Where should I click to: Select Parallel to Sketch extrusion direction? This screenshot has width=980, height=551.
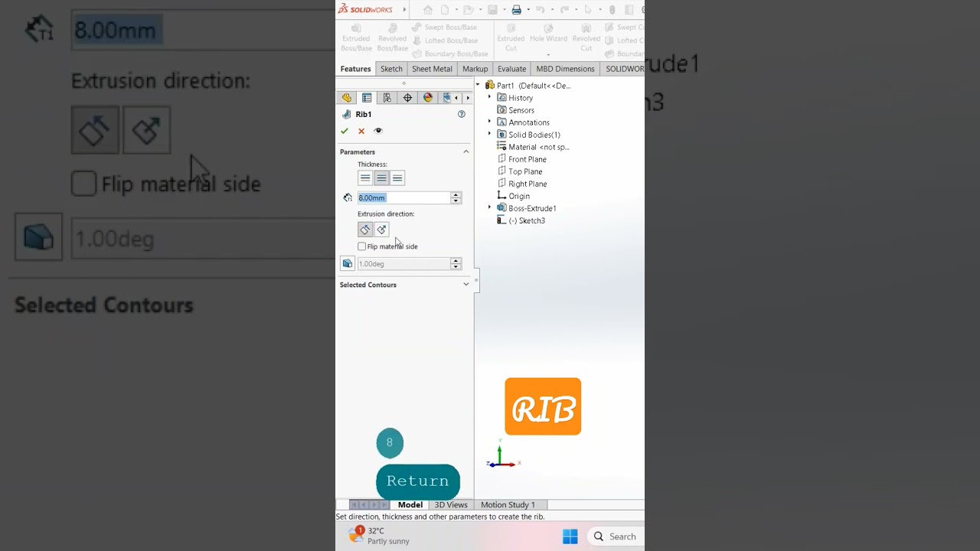pyautogui.click(x=365, y=230)
